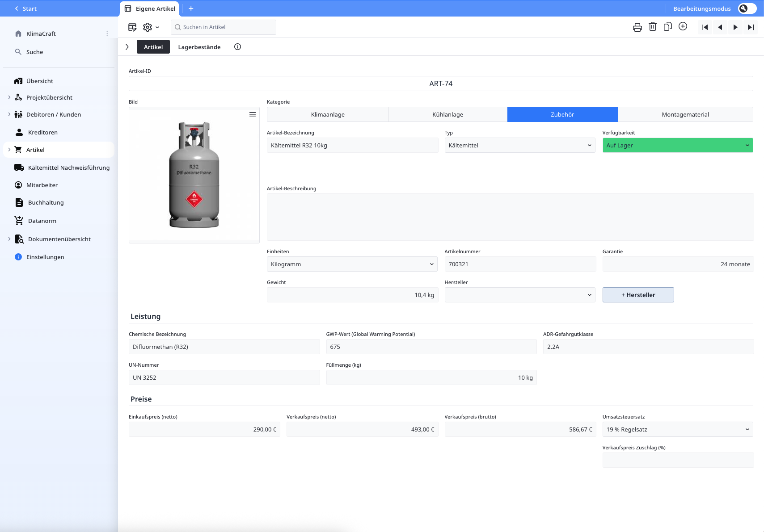The image size is (764, 532).
Task: Open the settings gear menu
Action: [x=150, y=27]
